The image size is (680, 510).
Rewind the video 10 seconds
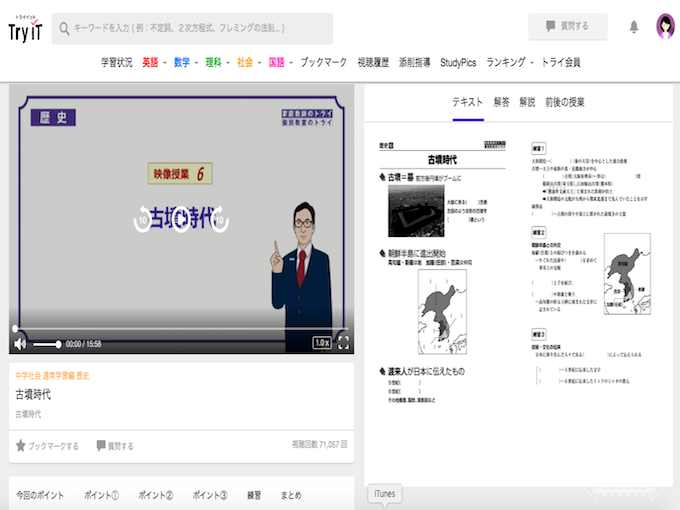[144, 219]
